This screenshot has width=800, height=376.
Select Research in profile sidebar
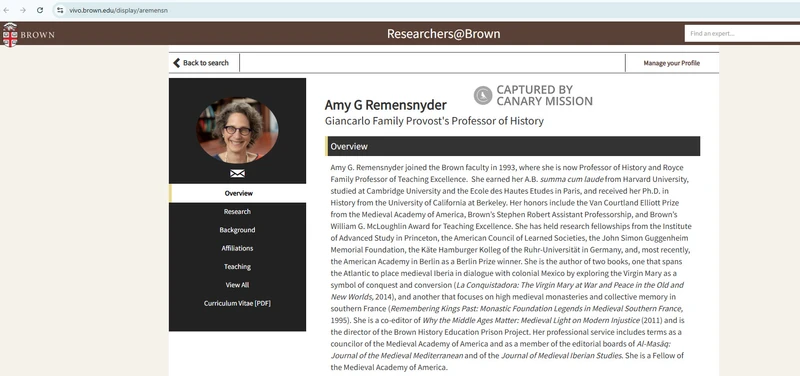pyautogui.click(x=237, y=212)
